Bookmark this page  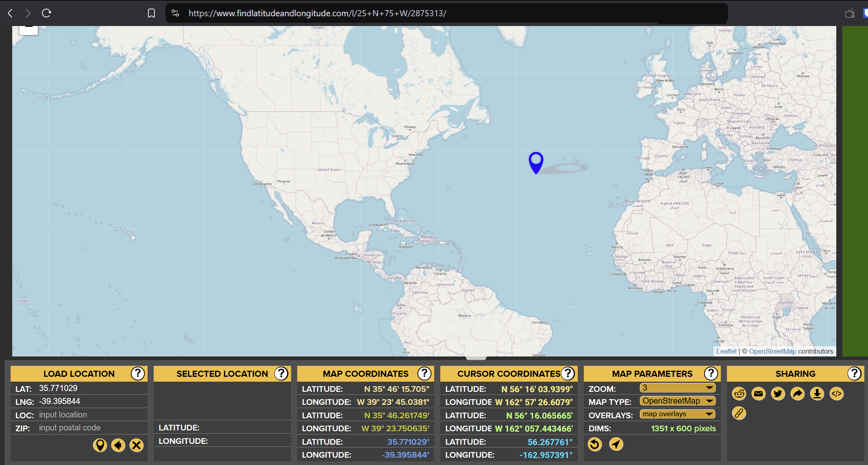151,13
